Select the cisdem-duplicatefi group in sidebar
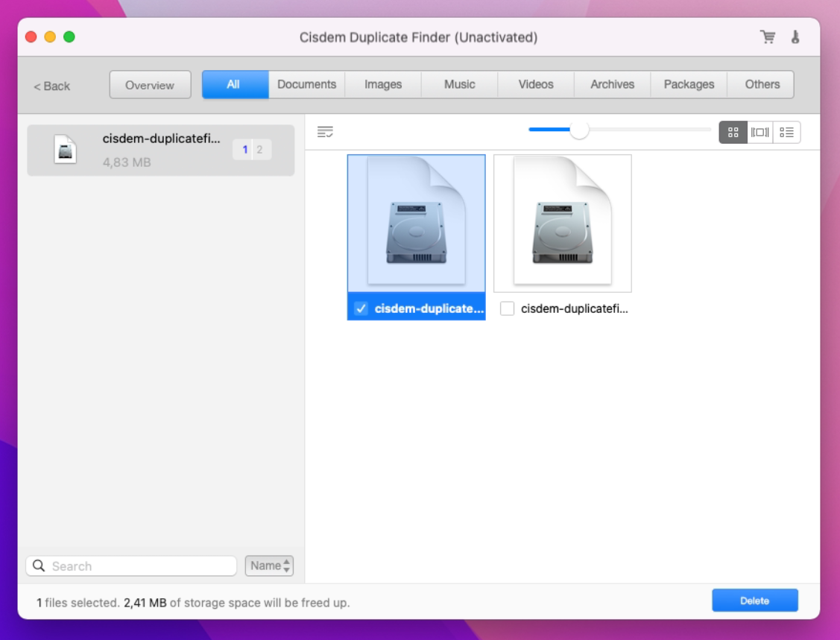840x640 pixels. (x=161, y=150)
